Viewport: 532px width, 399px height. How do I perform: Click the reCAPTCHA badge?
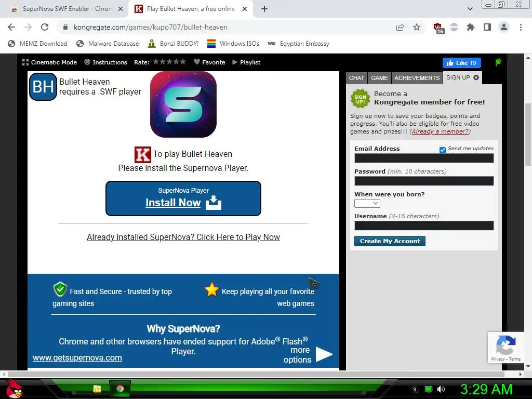pos(506,348)
